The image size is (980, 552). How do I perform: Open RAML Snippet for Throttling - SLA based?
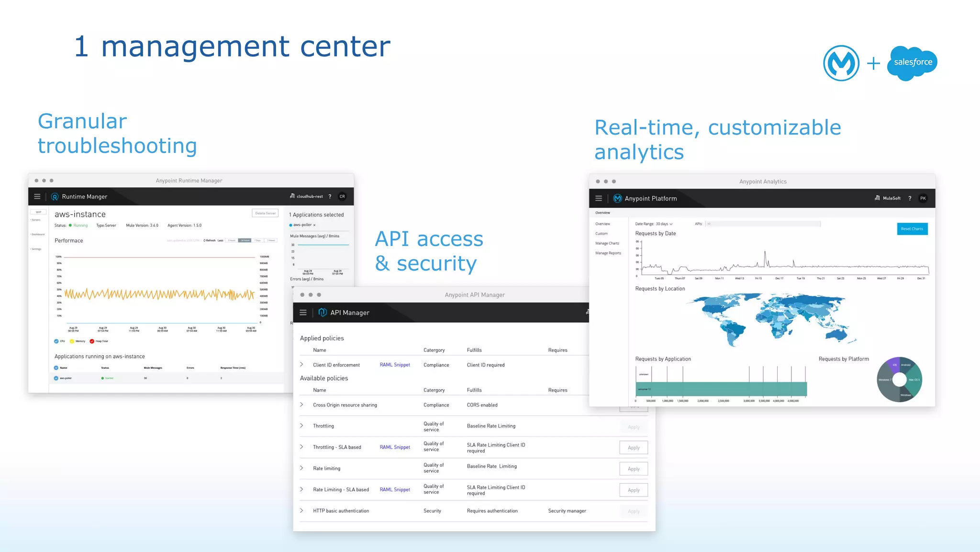(x=395, y=447)
